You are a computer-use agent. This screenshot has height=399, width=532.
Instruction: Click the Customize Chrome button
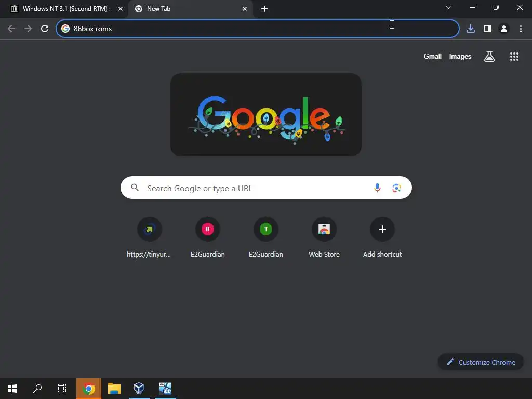tap(481, 362)
